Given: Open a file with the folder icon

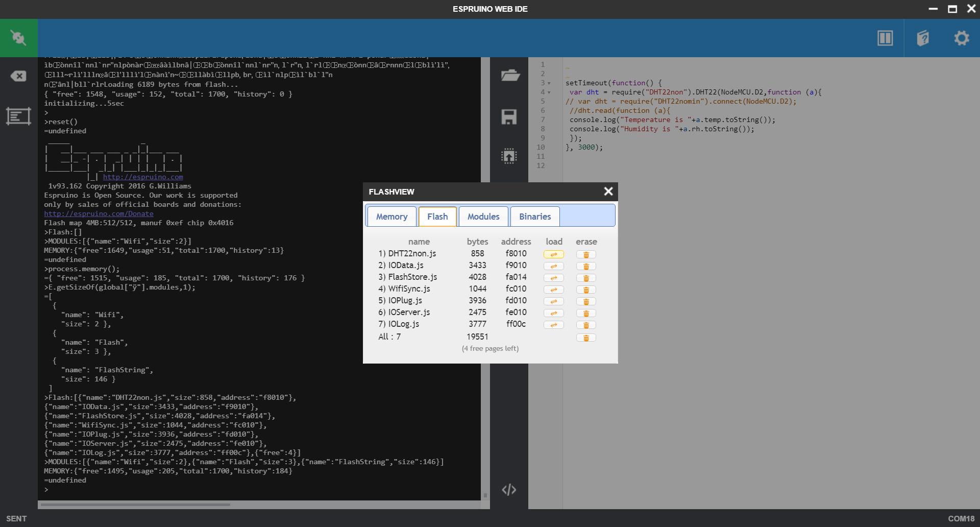Looking at the screenshot, I should click(509, 76).
